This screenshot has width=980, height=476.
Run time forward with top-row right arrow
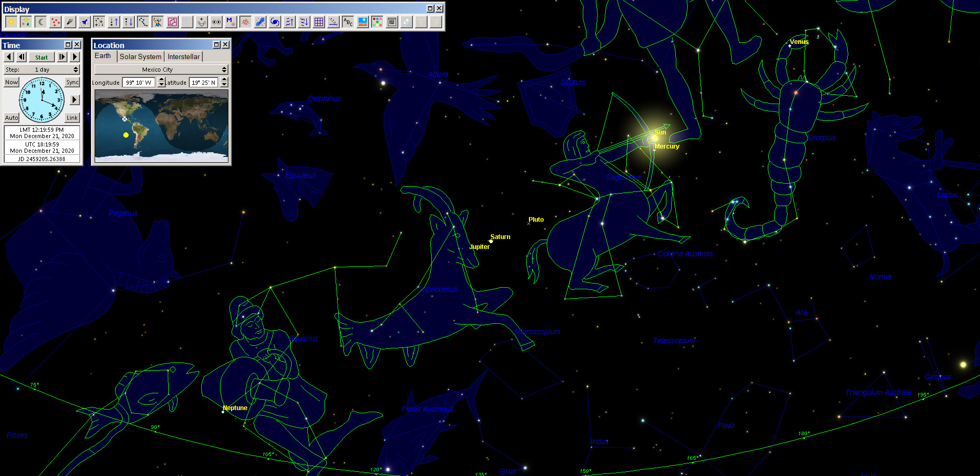click(74, 56)
